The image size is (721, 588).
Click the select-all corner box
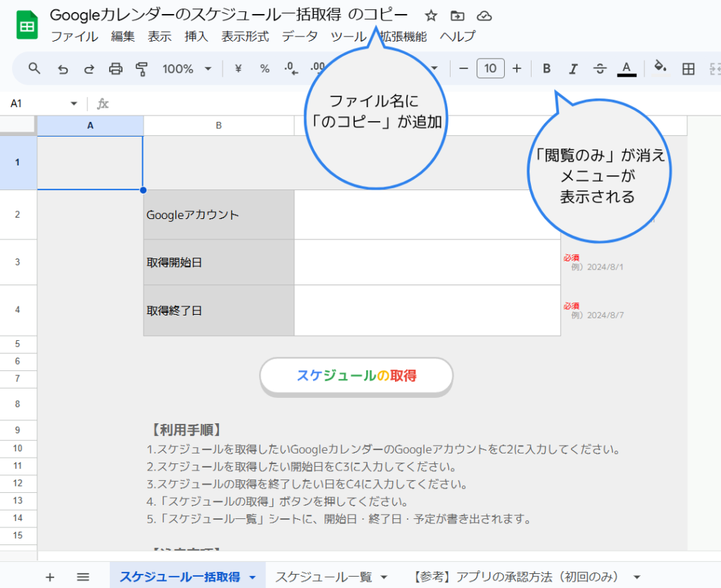click(18, 125)
